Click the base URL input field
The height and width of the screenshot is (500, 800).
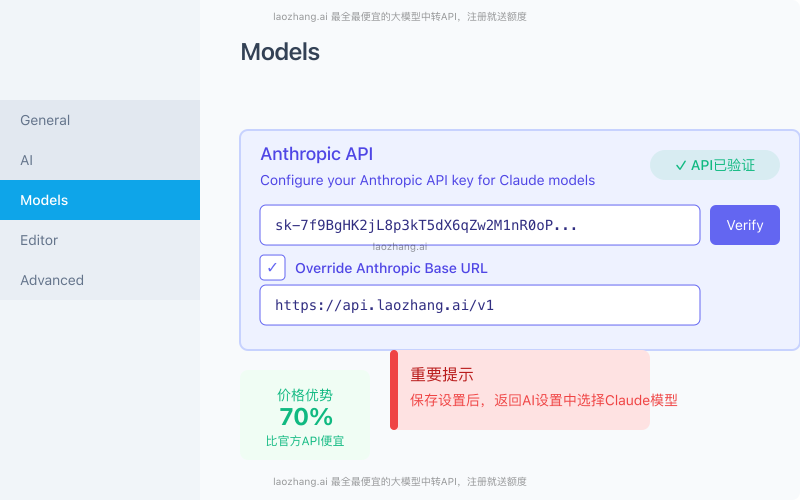pos(480,305)
